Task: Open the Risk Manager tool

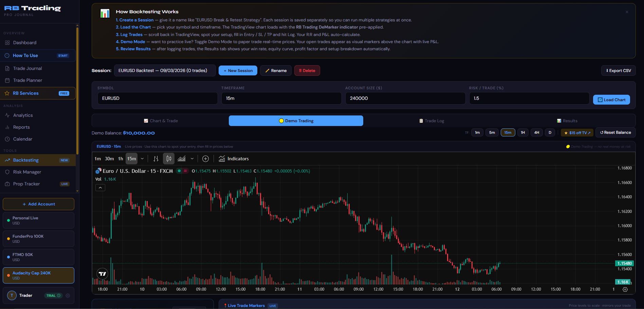Action: 27,172
